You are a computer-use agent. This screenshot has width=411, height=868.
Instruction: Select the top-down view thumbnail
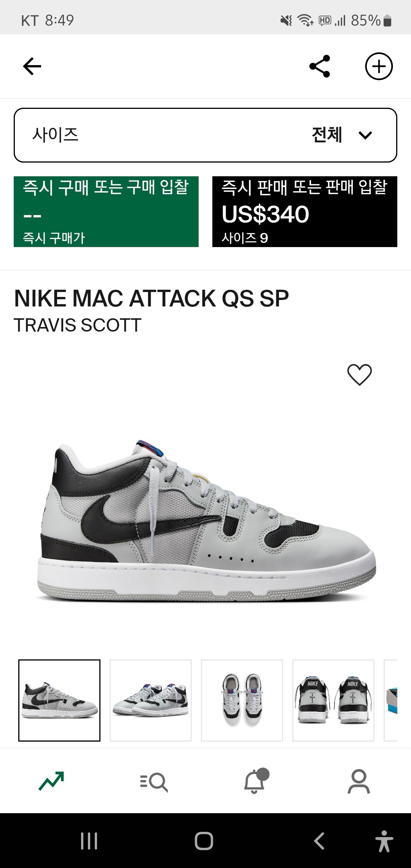coord(242,700)
